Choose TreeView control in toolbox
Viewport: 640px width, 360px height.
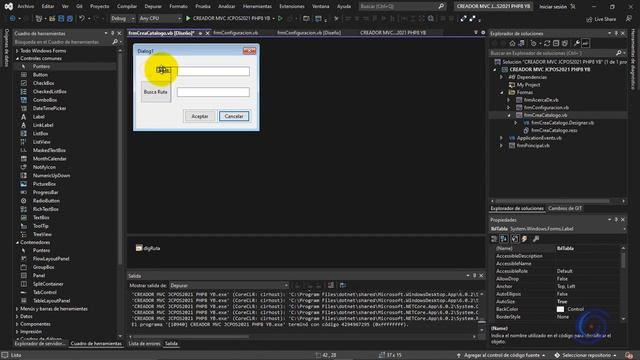pyautogui.click(x=42, y=234)
